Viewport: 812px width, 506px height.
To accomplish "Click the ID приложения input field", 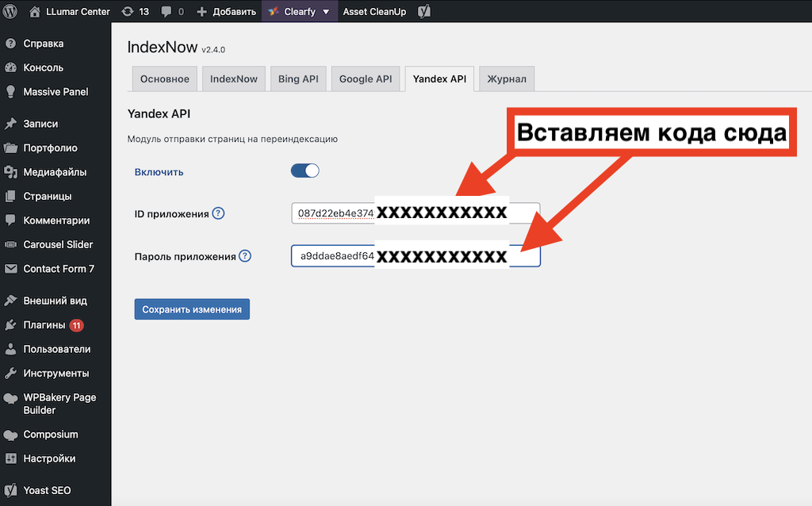I will (416, 213).
